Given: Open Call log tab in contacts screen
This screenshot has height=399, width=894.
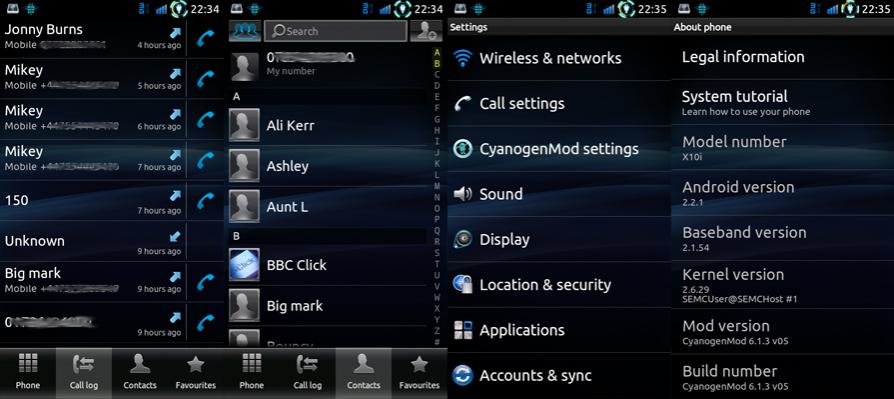Looking at the screenshot, I should click(x=307, y=373).
